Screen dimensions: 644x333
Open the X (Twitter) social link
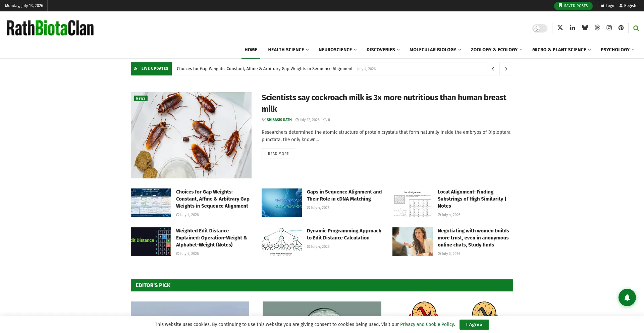click(560, 28)
